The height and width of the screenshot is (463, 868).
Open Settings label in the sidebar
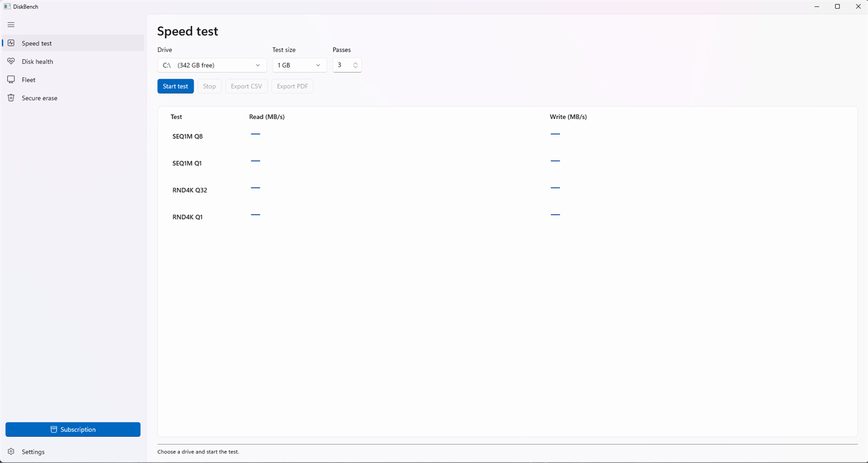(33, 452)
